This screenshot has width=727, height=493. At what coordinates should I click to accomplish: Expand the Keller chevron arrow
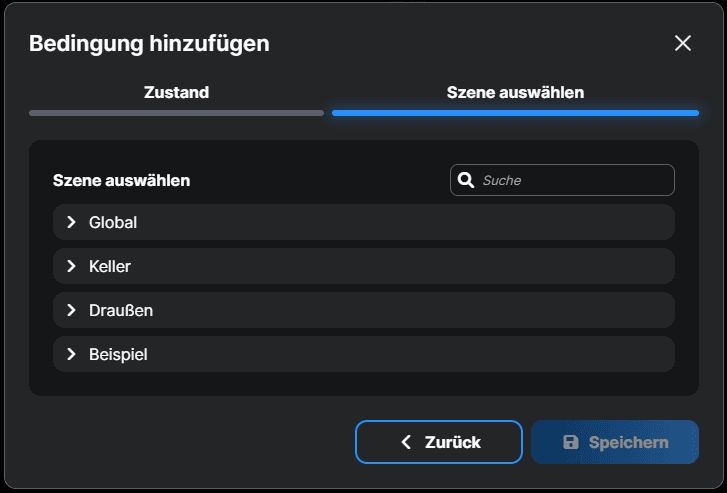71,266
